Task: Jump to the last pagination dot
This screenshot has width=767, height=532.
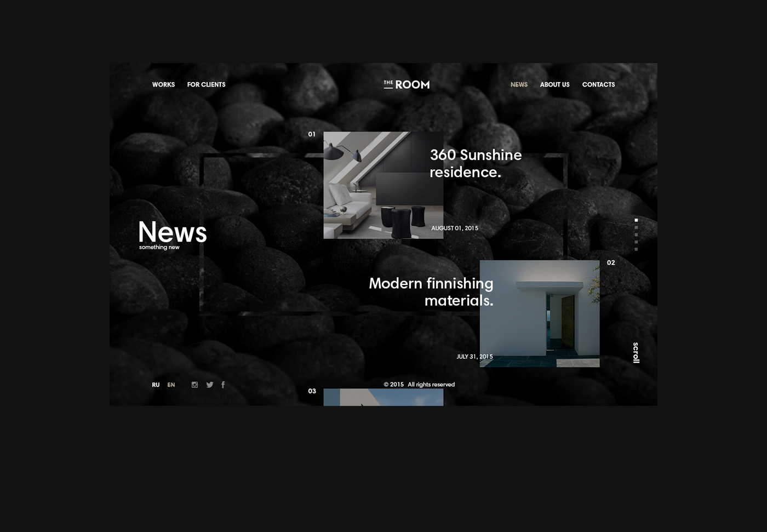Action: point(636,249)
